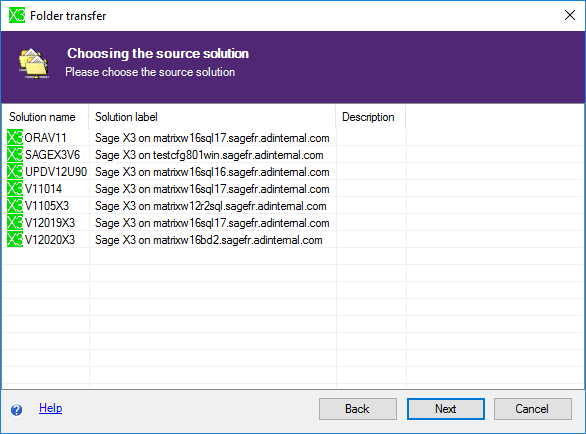
Task: Sort by Solution name column header
Action: coord(46,117)
